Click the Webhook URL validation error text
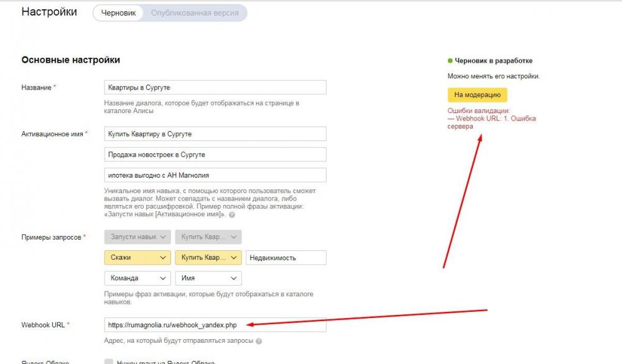The image size is (622, 364). 491,122
